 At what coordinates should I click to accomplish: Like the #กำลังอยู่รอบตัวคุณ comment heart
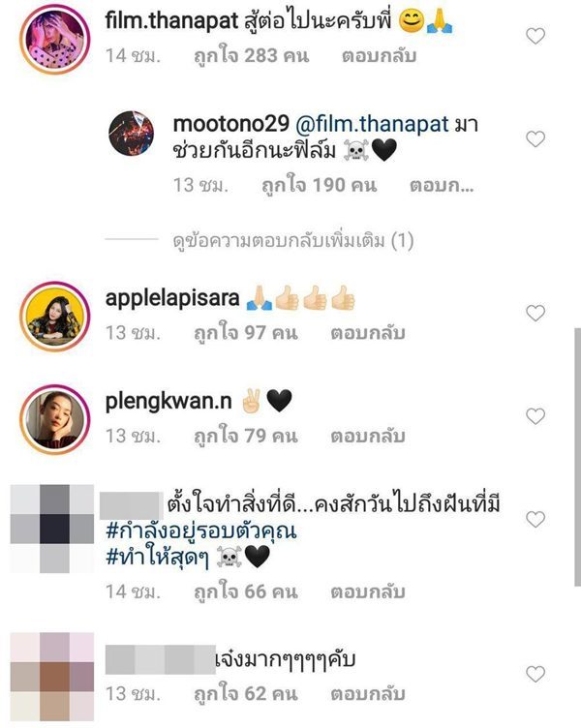(x=535, y=519)
